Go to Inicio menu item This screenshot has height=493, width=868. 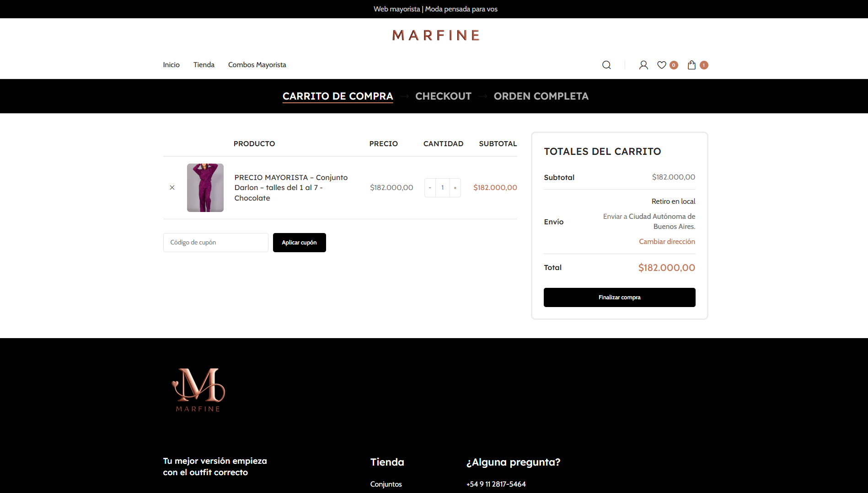pos(171,65)
